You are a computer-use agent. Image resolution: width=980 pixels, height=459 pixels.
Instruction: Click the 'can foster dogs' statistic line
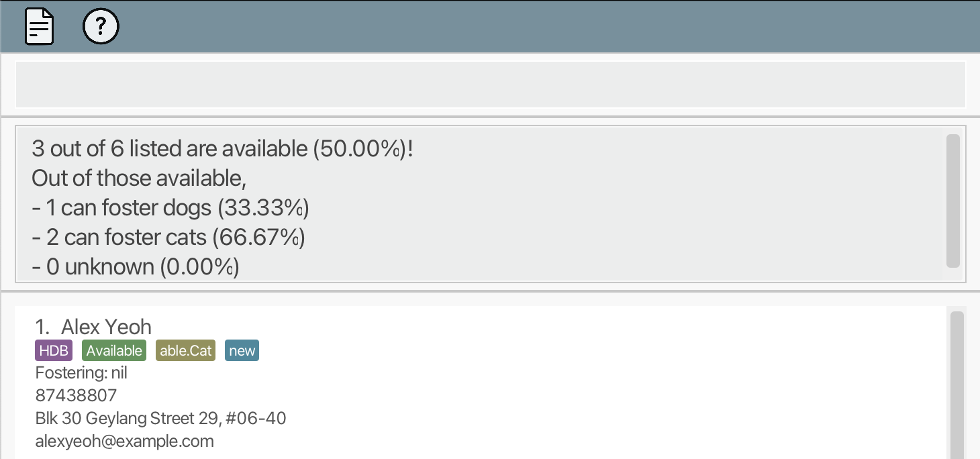[170, 208]
